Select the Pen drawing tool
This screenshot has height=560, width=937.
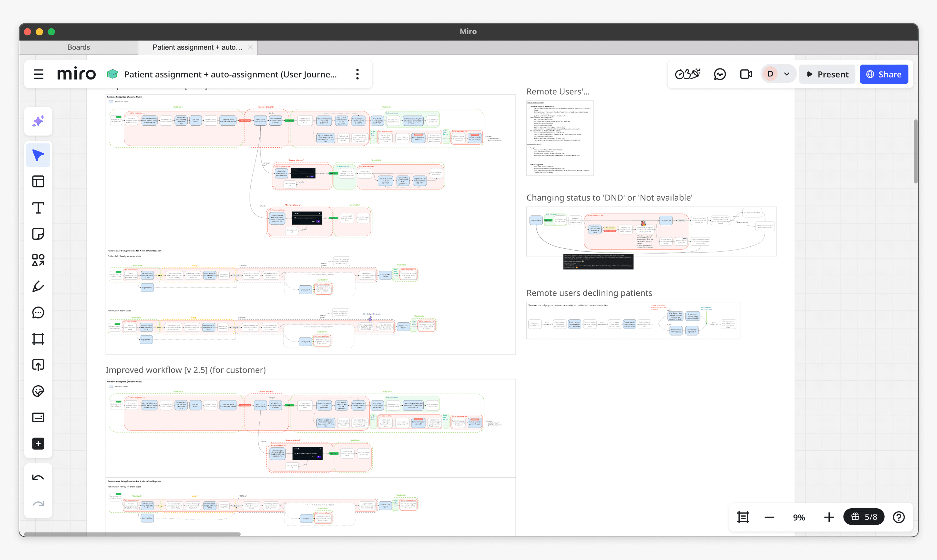coord(38,286)
